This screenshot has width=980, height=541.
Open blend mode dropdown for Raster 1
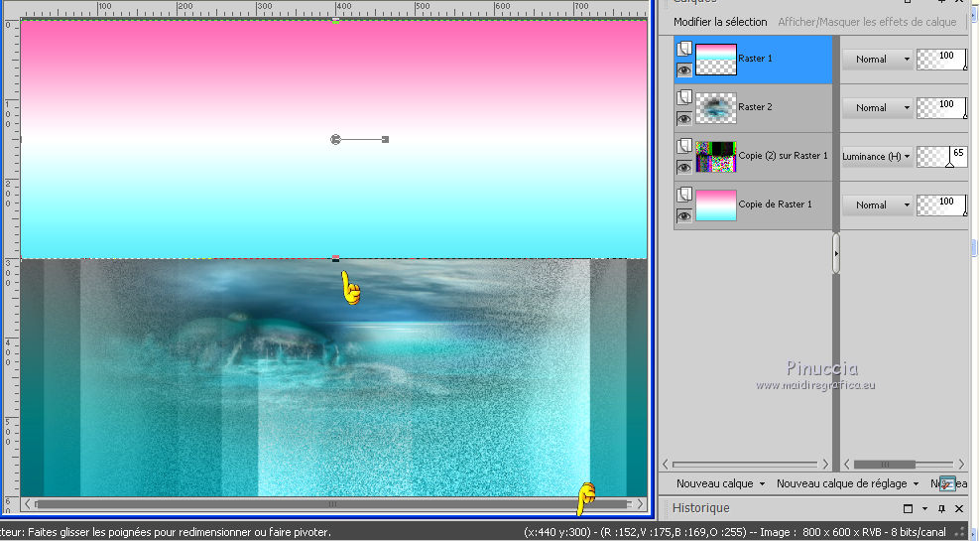[877, 59]
